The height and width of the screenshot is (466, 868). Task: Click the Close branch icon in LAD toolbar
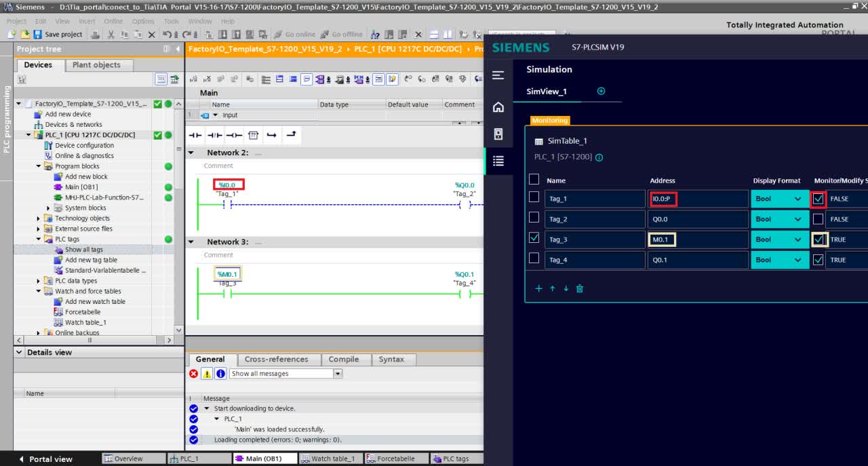pos(291,135)
